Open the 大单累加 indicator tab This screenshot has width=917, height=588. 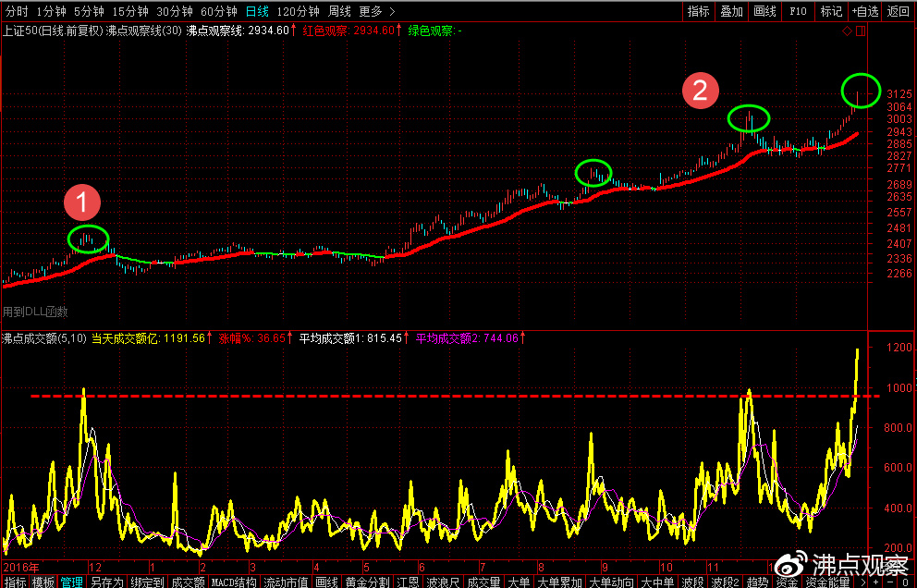click(559, 582)
